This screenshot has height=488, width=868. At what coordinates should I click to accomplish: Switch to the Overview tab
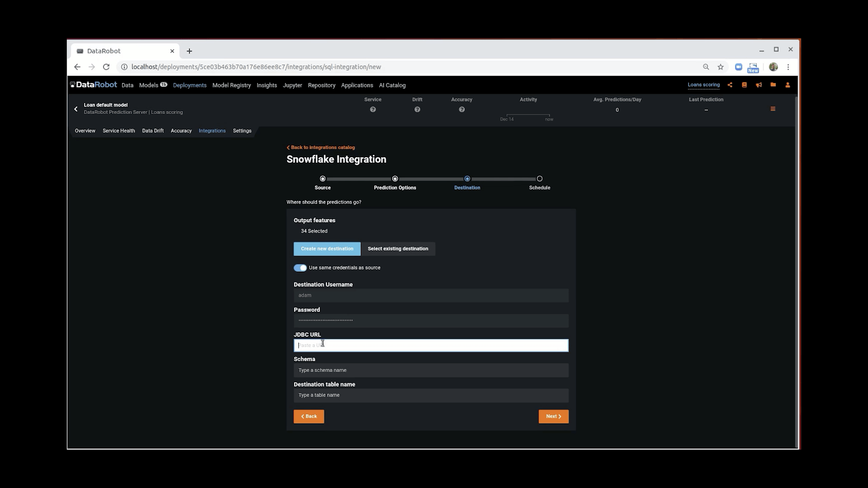tap(85, 131)
